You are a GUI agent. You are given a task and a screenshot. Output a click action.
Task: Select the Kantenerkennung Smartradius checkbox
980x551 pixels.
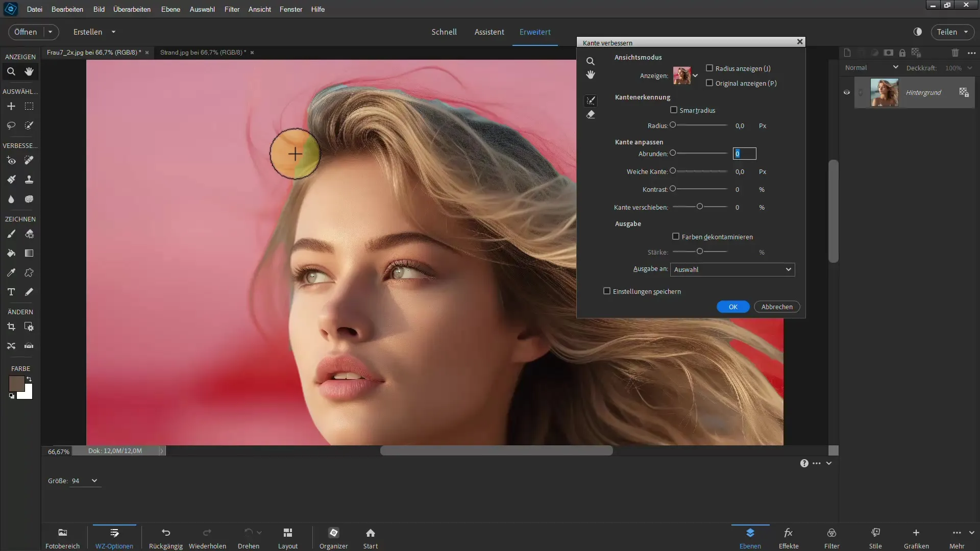pos(674,110)
